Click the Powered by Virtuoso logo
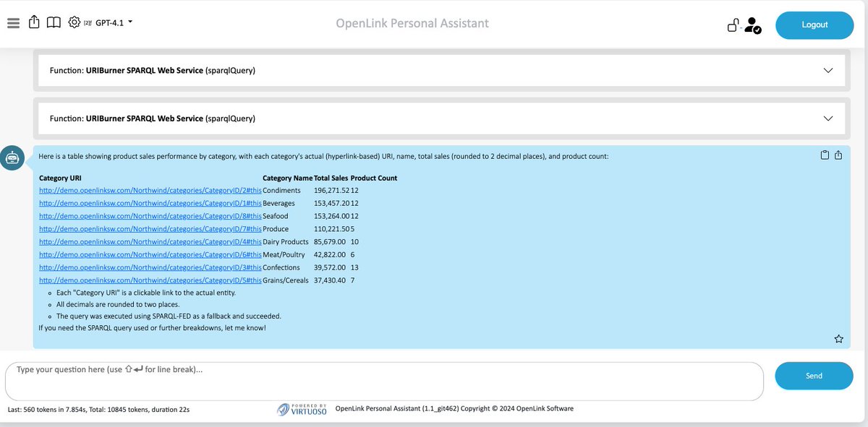Viewport: 868px width, 427px height. tap(302, 409)
